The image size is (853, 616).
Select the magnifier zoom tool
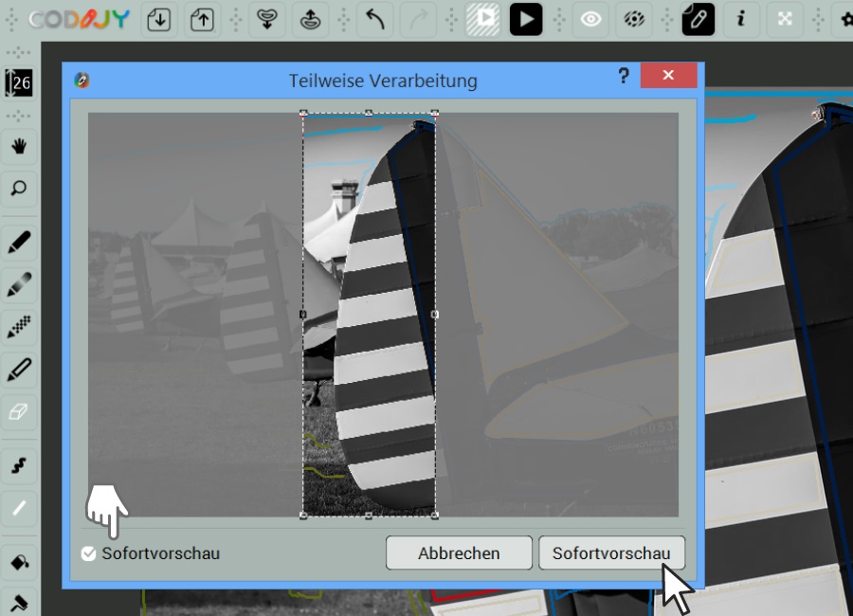(x=20, y=189)
